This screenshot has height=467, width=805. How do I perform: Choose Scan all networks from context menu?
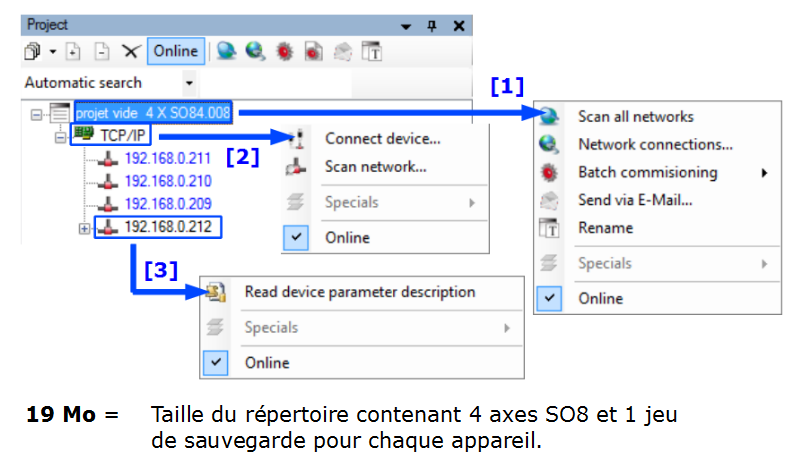pyautogui.click(x=635, y=117)
